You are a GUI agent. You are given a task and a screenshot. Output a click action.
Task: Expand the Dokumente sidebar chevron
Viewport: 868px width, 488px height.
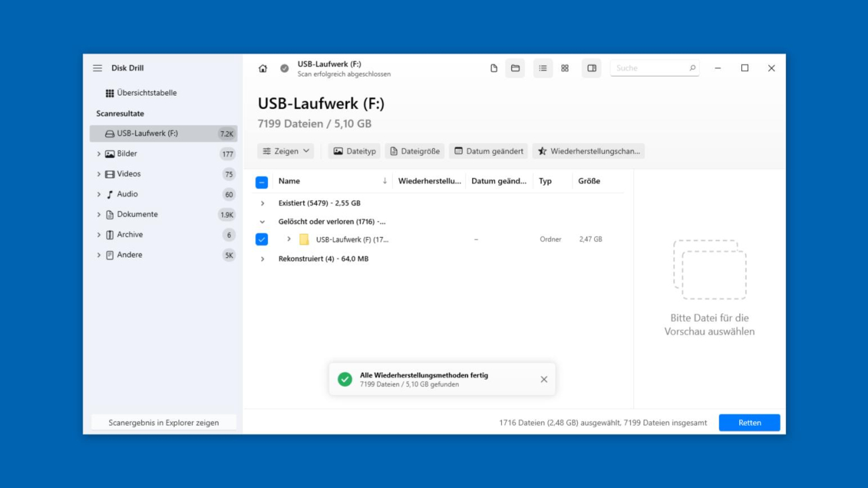(x=99, y=215)
